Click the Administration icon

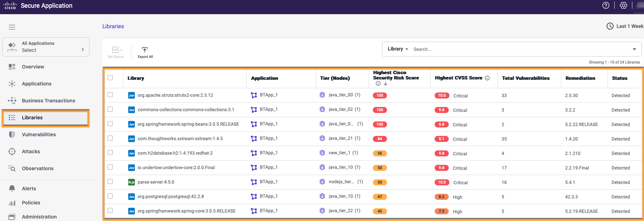point(12,217)
